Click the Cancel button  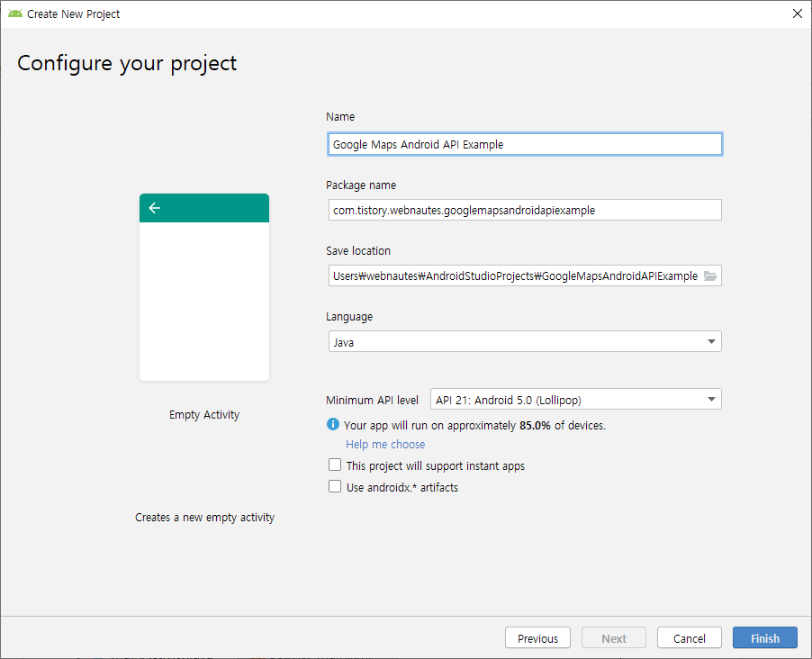pyautogui.click(x=690, y=637)
